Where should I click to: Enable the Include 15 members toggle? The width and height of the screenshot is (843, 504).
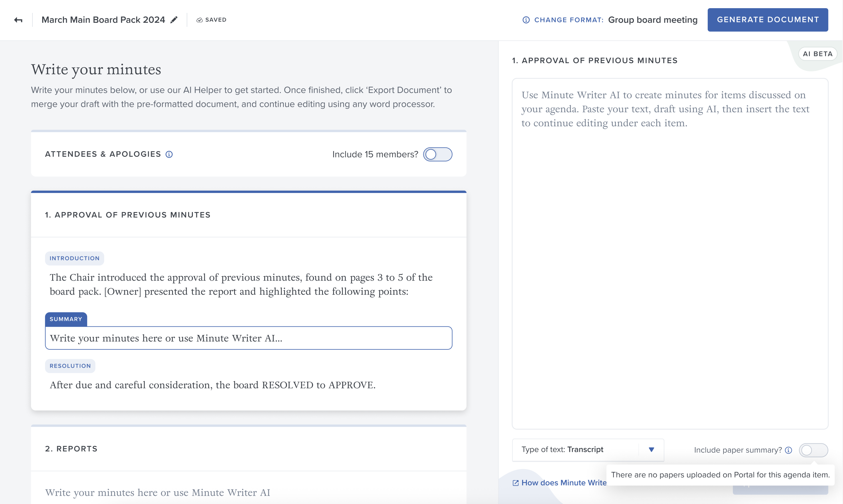point(438,154)
